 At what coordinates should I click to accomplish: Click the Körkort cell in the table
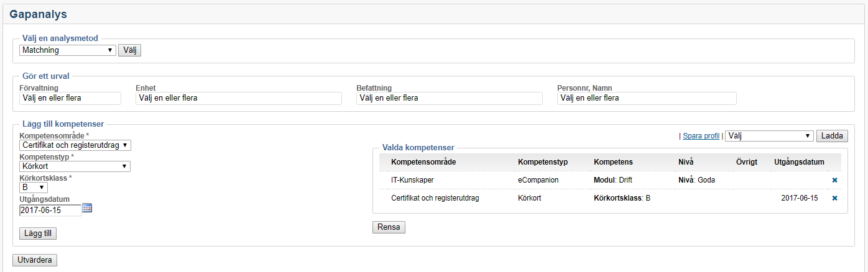[x=530, y=198]
